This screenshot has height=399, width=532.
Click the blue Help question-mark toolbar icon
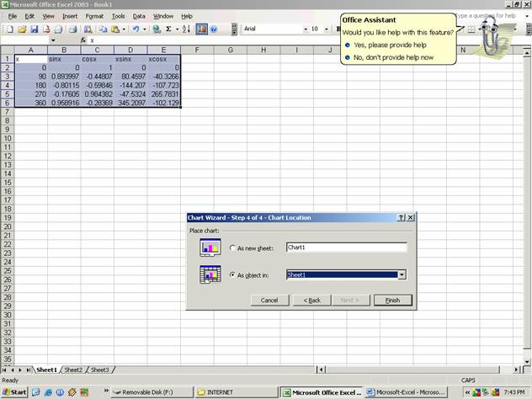pos(214,29)
